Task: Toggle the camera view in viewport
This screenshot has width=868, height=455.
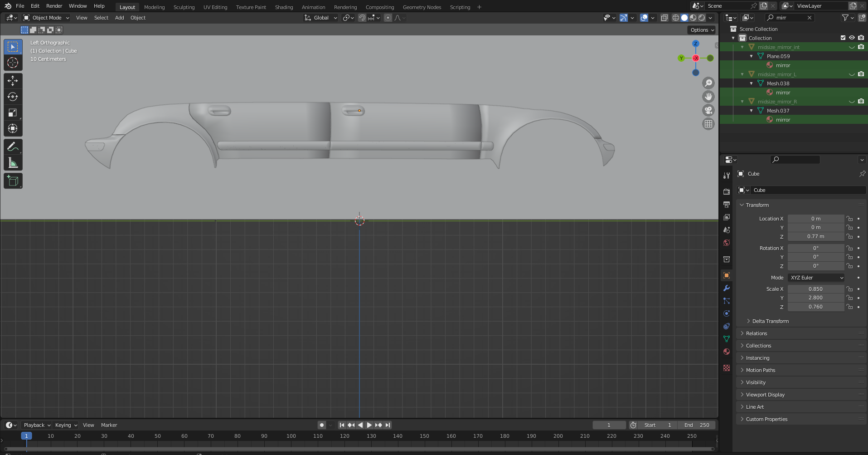Action: tap(708, 110)
